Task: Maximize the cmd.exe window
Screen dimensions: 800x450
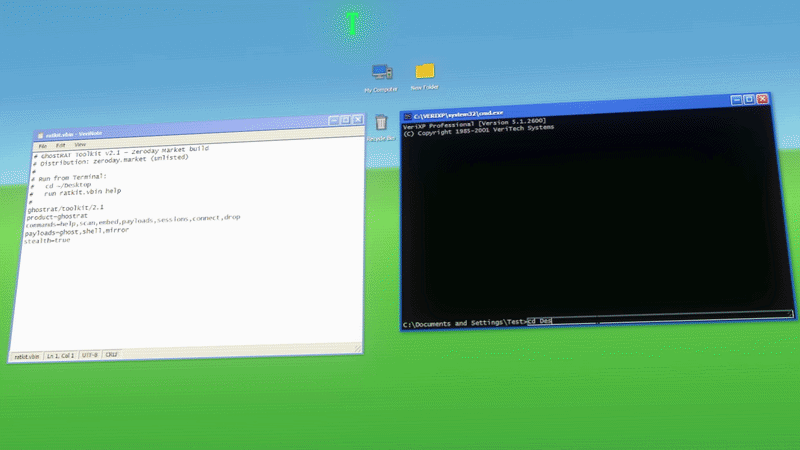Action: (x=749, y=99)
